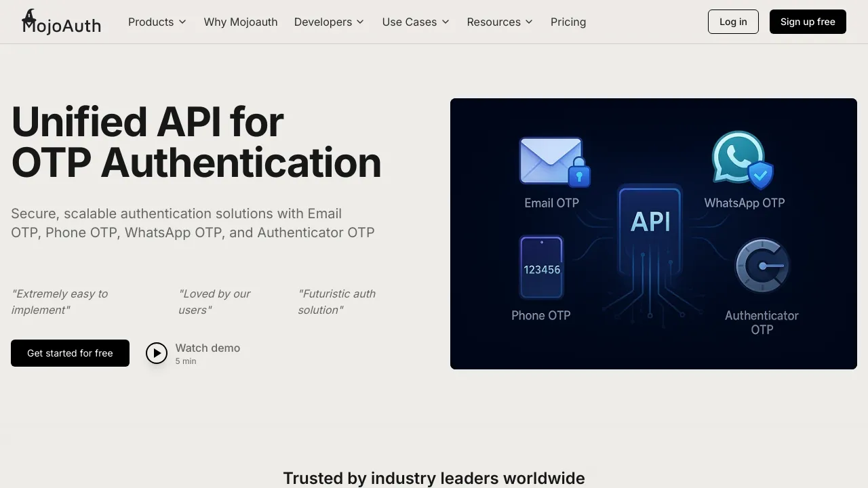868x488 pixels.
Task: Click the Email OTP label
Action: click(551, 203)
